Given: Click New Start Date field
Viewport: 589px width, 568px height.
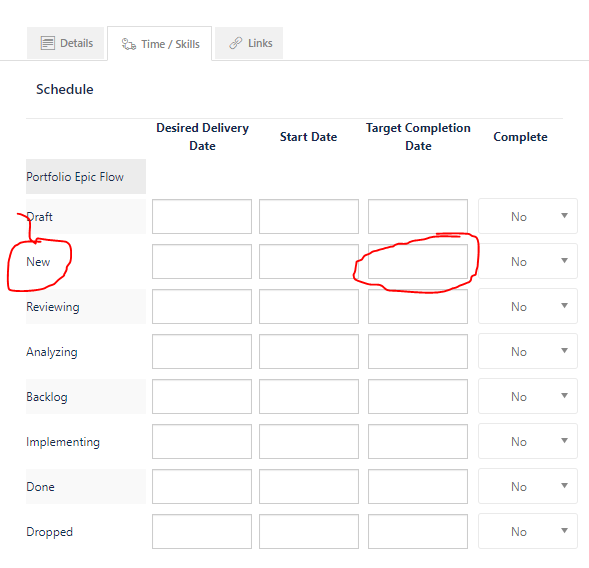Looking at the screenshot, I should pyautogui.click(x=309, y=261).
